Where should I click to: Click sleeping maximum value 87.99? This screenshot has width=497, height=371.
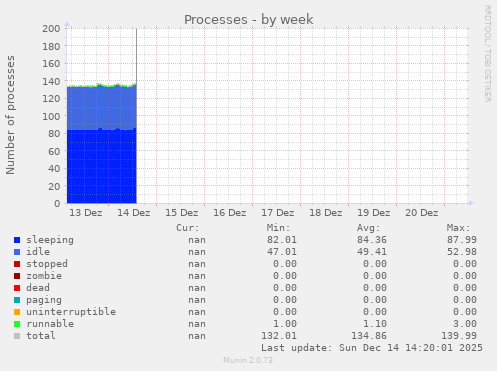462,240
